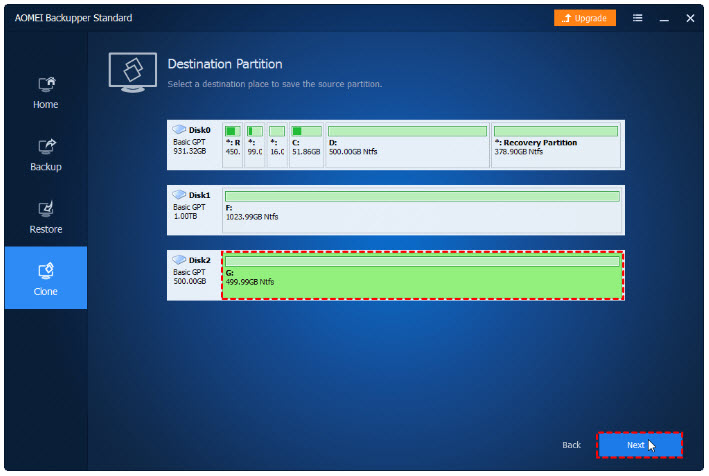Click the Next button
The image size is (709, 476).
pos(639,444)
